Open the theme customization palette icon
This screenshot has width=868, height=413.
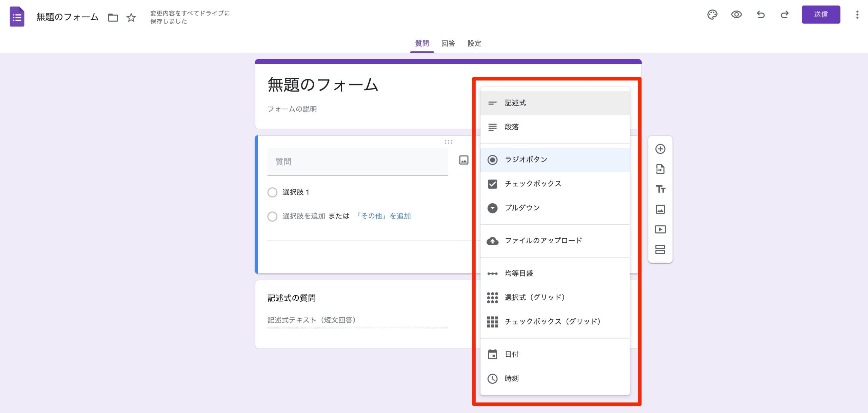[712, 15]
